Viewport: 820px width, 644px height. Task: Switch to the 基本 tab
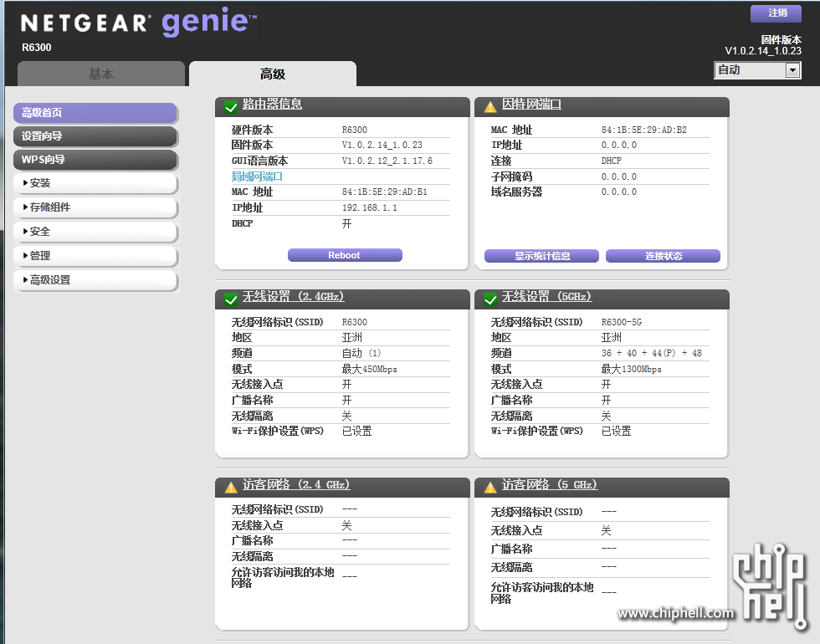pyautogui.click(x=101, y=74)
